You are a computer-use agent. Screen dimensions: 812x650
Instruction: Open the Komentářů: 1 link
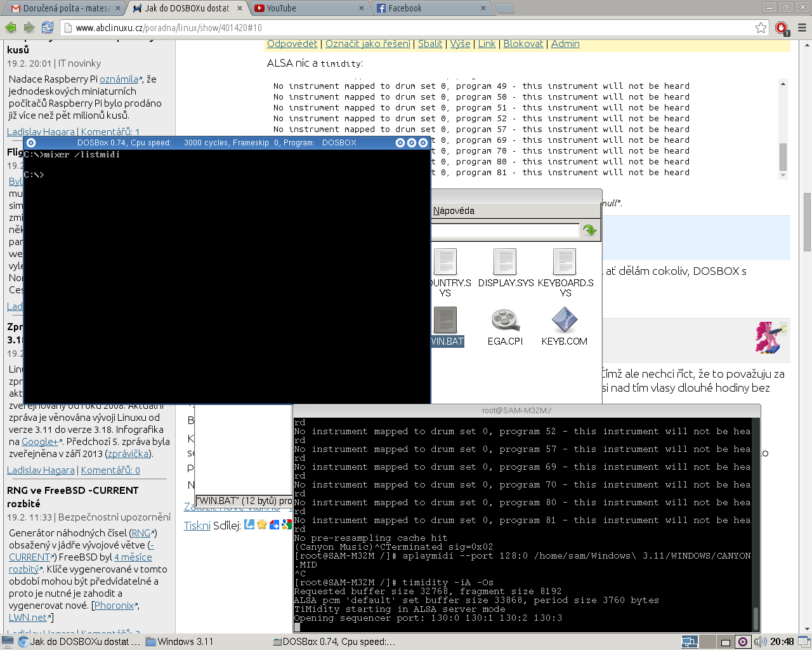click(x=110, y=132)
